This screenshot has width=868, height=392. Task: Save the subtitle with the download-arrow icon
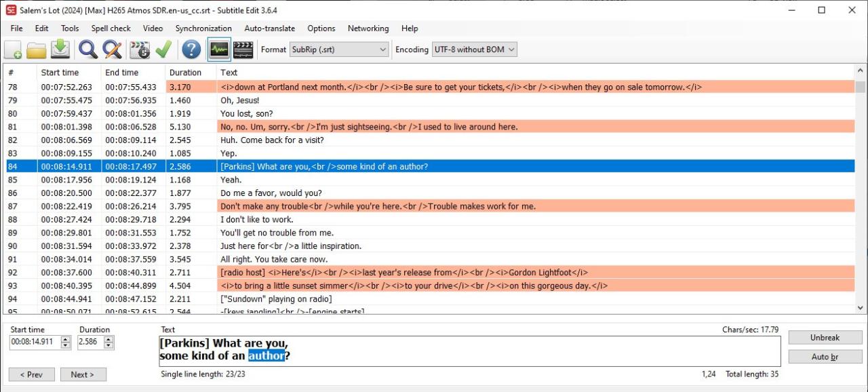pyautogui.click(x=61, y=50)
